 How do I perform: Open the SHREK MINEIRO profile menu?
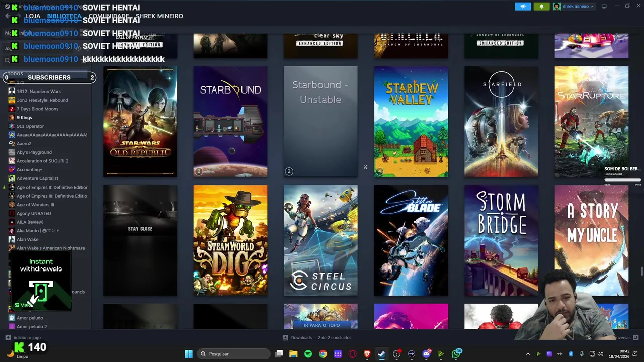[x=159, y=16]
